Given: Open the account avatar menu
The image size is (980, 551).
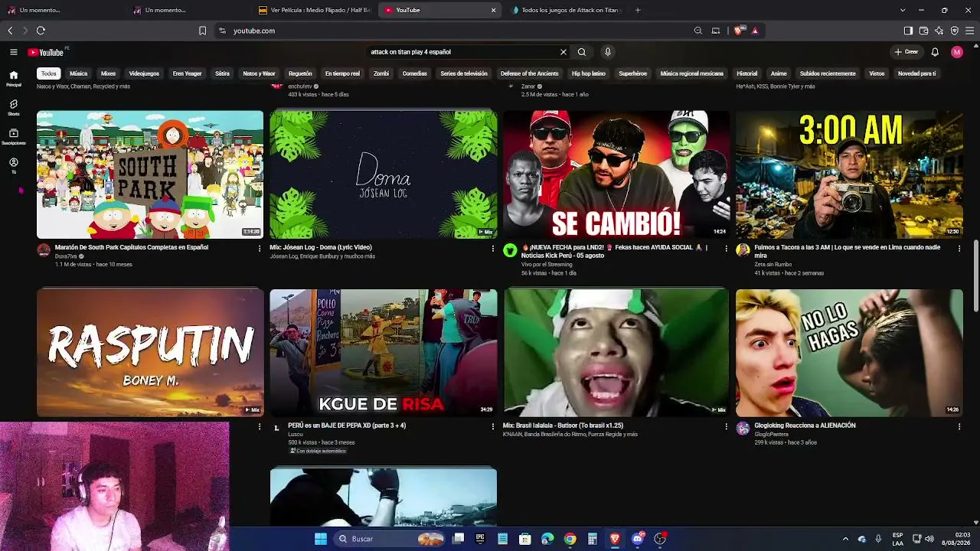Looking at the screenshot, I should 957,52.
